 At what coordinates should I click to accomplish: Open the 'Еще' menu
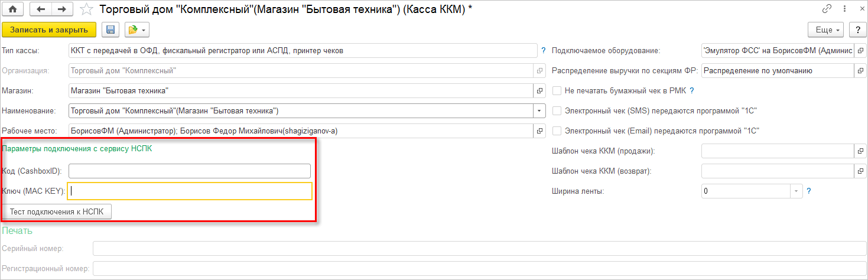point(827,30)
